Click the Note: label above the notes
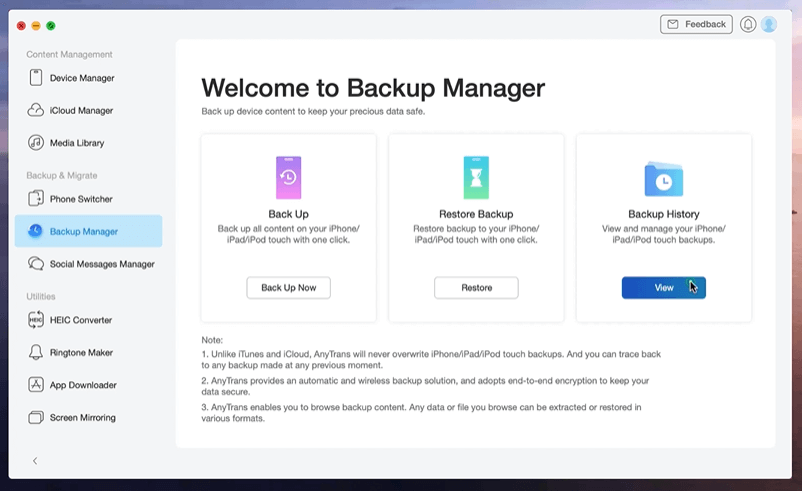 (x=212, y=340)
